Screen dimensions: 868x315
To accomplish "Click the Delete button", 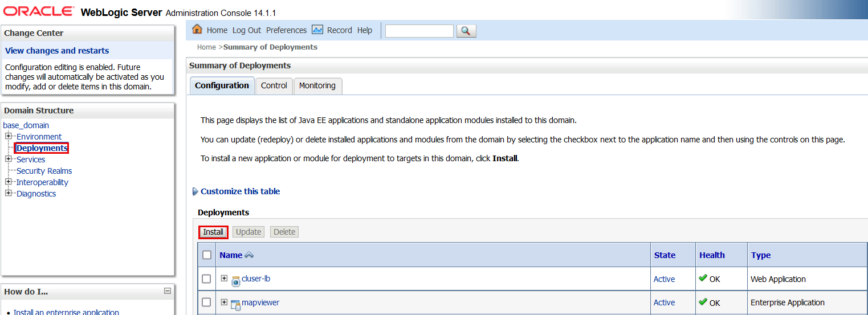I will [x=284, y=232].
